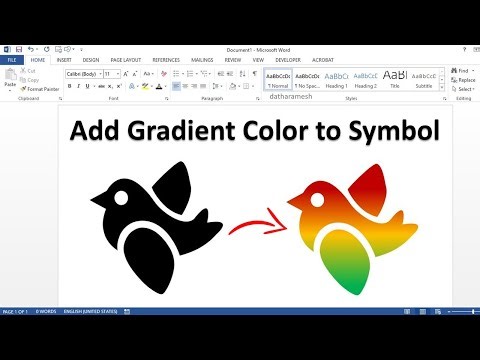Screen dimensions: 480x360
Task: Apply the Heading 1 style
Action: [336, 80]
